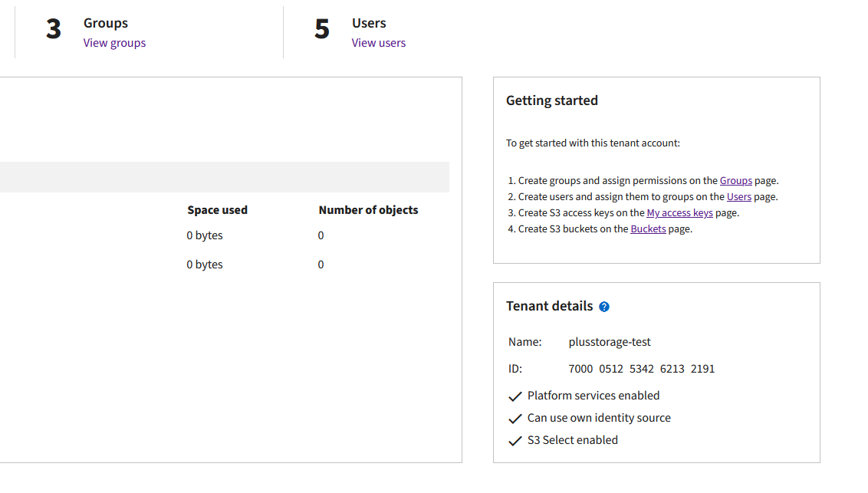Open the Tenant details help icon
Image resolution: width=868 pixels, height=493 pixels.
[x=604, y=307]
